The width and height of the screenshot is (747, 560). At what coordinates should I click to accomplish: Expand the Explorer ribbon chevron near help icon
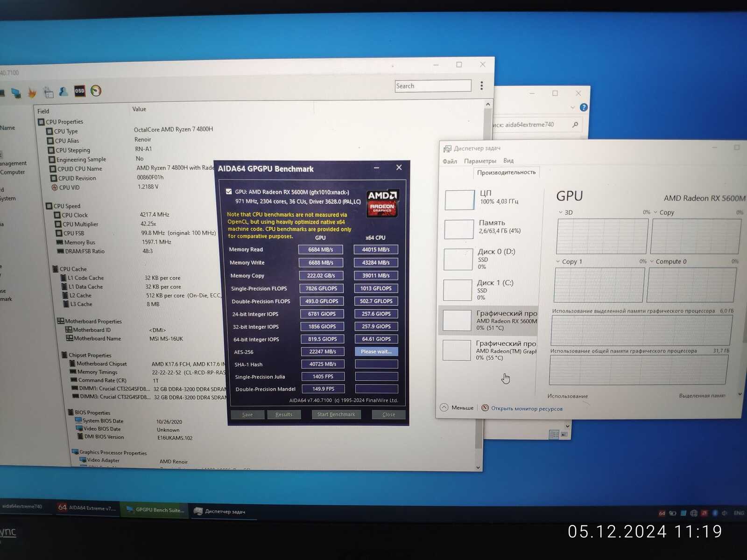(x=572, y=107)
